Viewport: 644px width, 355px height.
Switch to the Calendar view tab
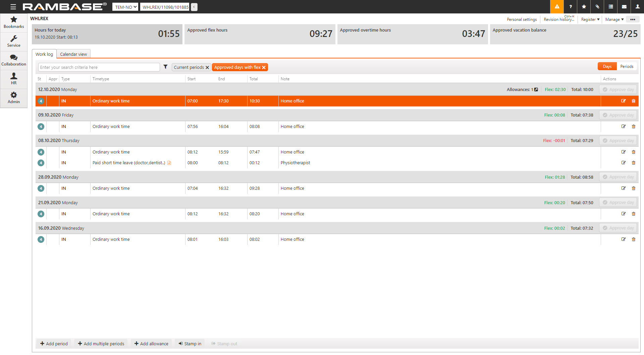click(x=73, y=54)
